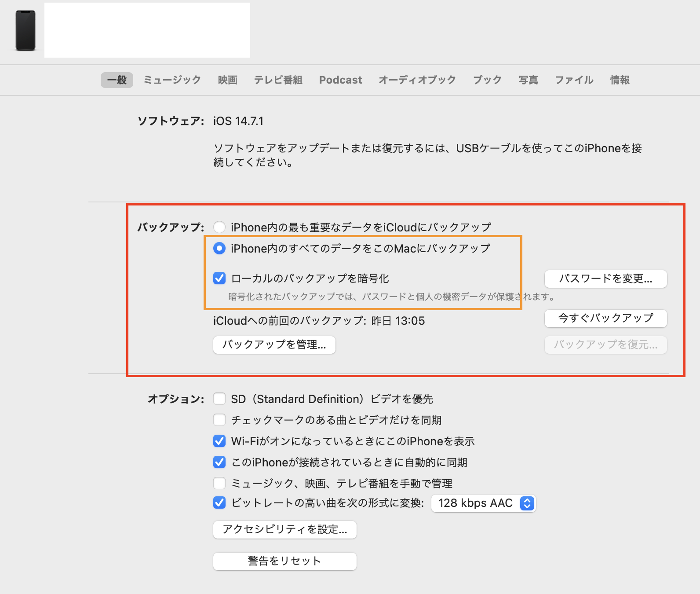The image size is (700, 594).
Task: Click the ソフトウェア: label
Action: click(171, 121)
